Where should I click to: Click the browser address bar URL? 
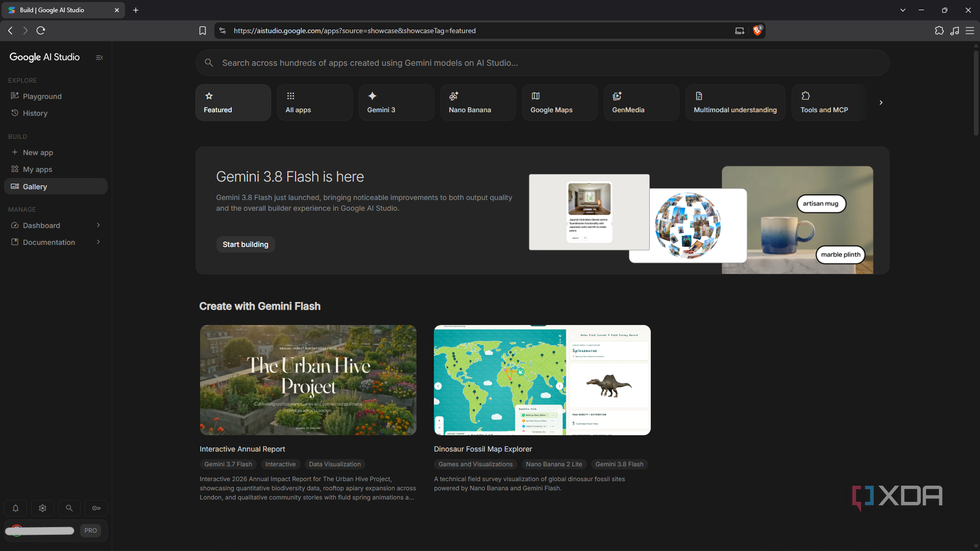point(355,31)
